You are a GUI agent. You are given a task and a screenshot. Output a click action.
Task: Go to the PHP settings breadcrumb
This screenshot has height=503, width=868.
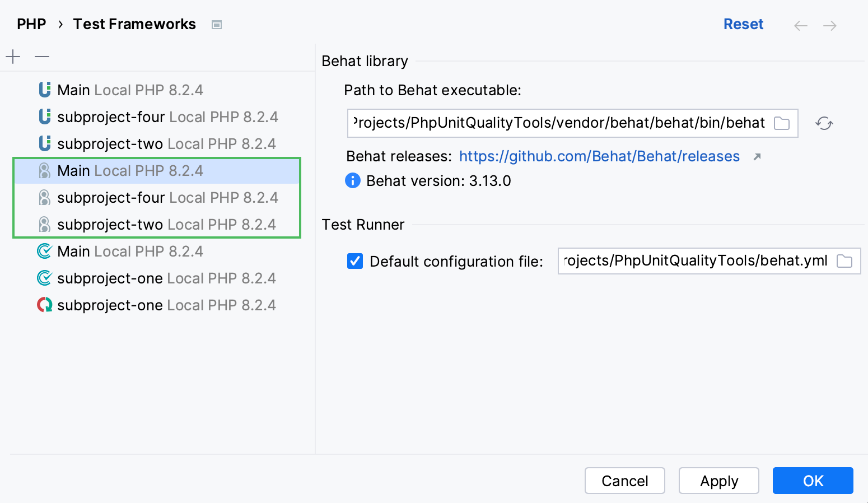[31, 24]
